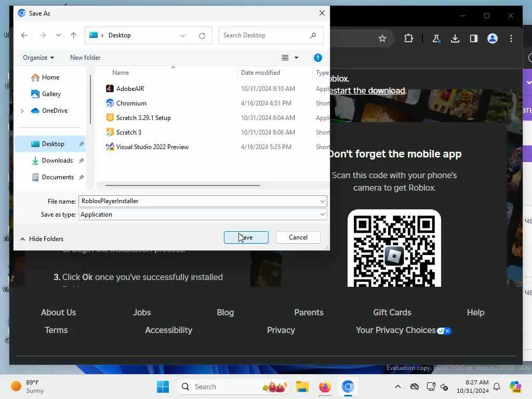
Task: Bookmark this page with the star icon
Action: [x=382, y=38]
